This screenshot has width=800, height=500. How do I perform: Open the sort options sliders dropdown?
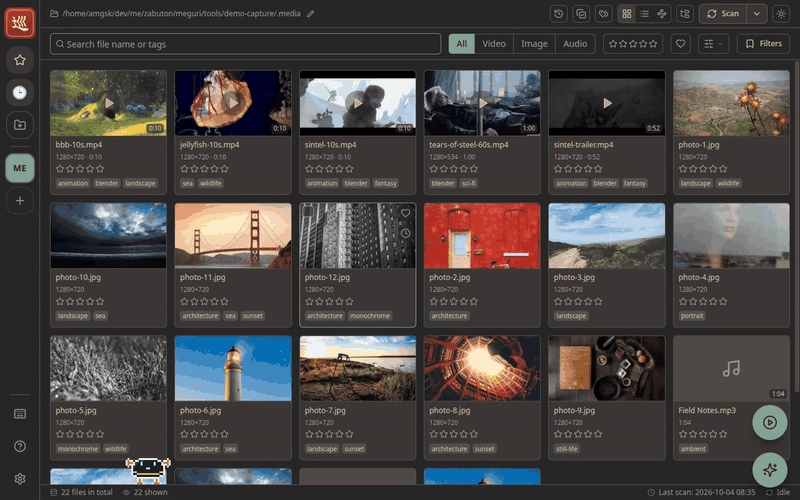pos(713,44)
